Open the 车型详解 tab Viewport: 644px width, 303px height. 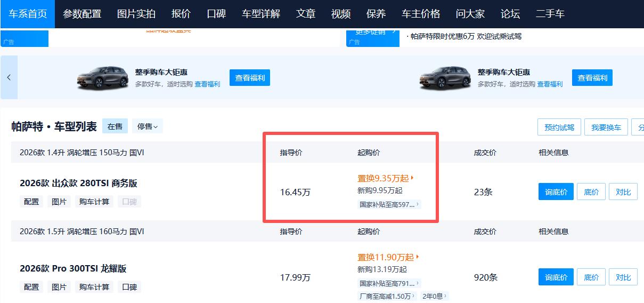click(261, 14)
